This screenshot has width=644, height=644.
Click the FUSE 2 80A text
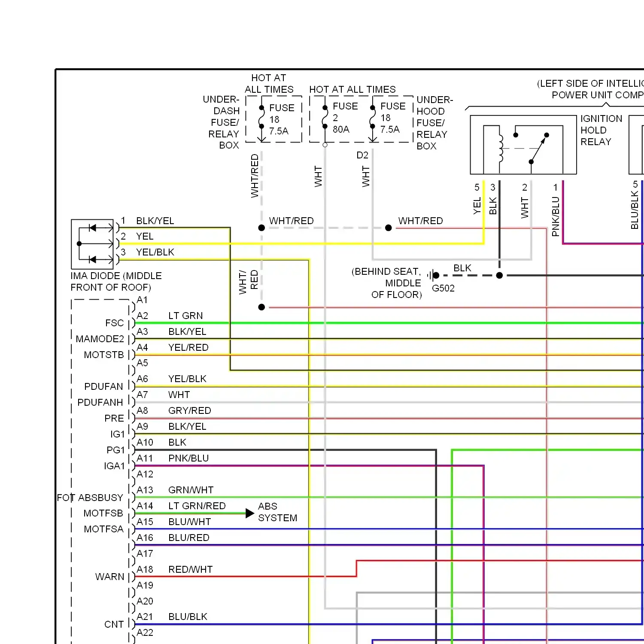coord(345,118)
